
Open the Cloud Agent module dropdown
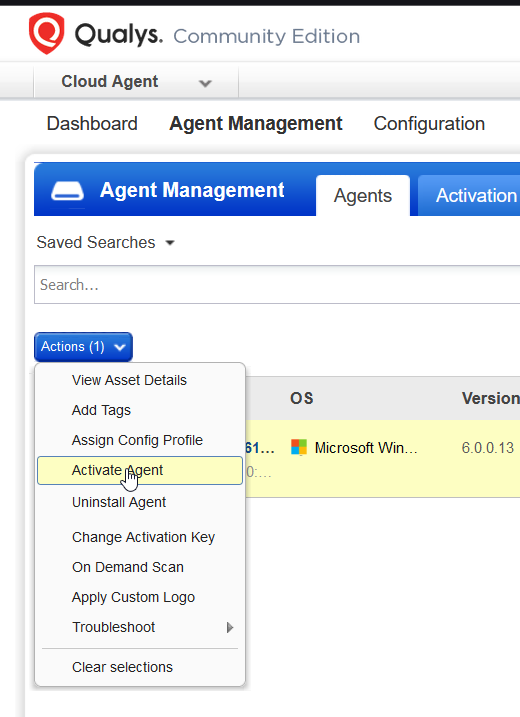[x=136, y=82]
